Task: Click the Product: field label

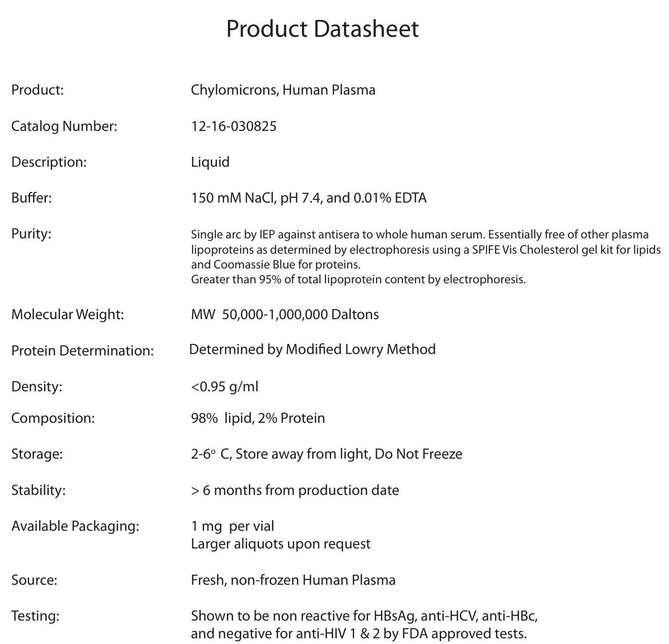Action: pyautogui.click(x=37, y=90)
